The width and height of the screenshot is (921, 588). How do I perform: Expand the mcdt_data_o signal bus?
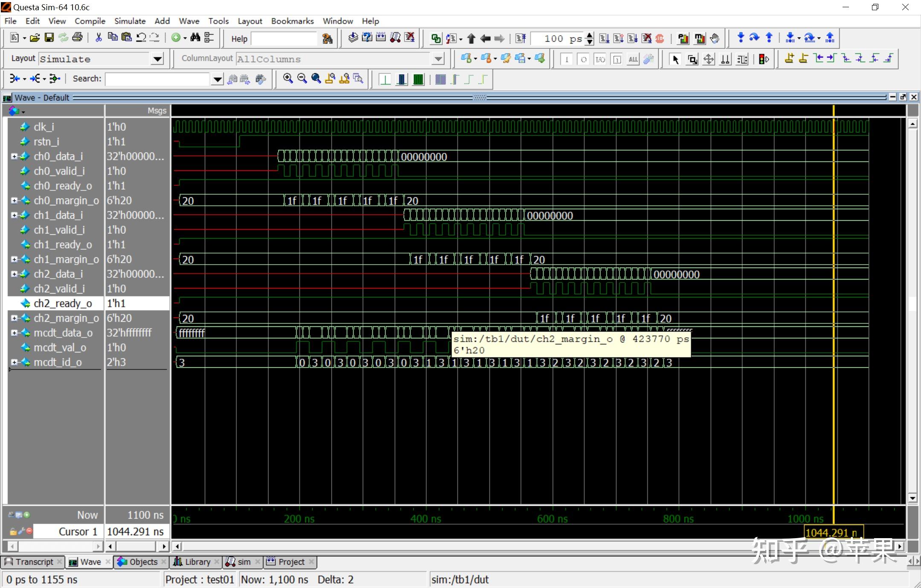pos(14,333)
